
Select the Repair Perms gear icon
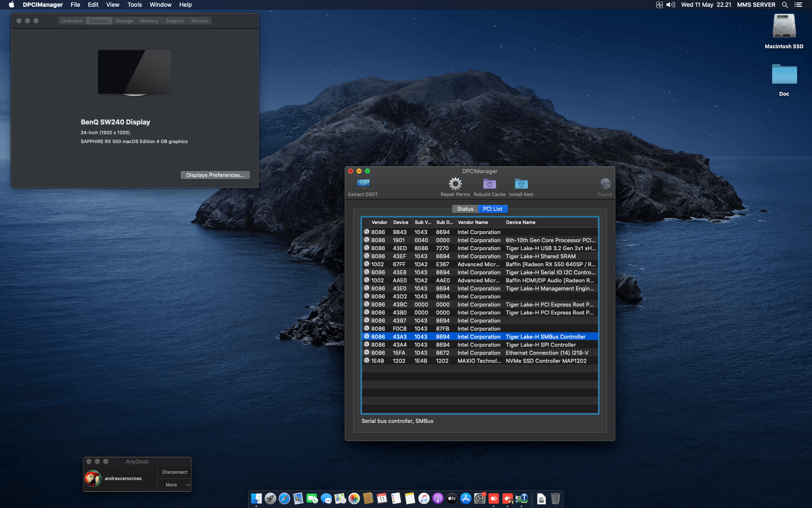[455, 184]
